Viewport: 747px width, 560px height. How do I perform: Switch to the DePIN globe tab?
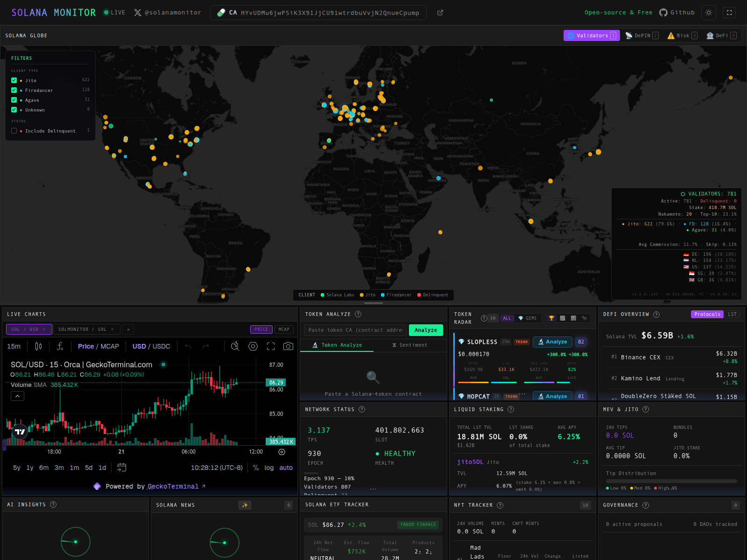click(642, 35)
